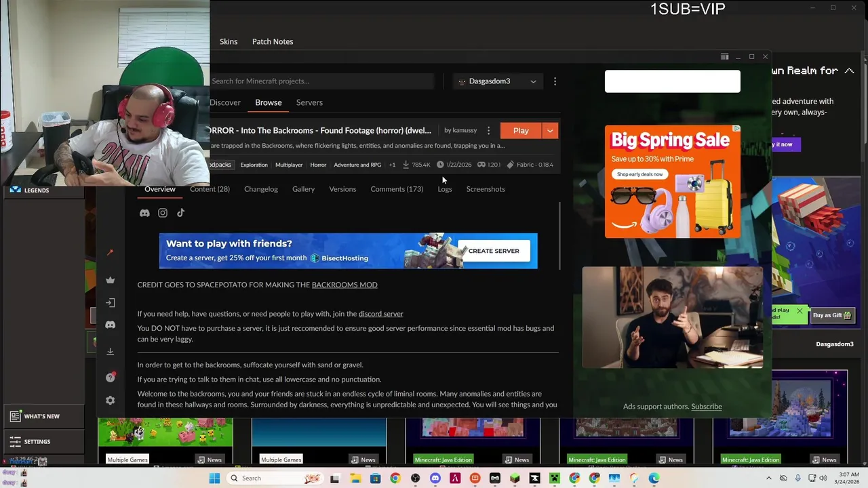
Task: Open help question mark sidebar icon
Action: tap(111, 378)
